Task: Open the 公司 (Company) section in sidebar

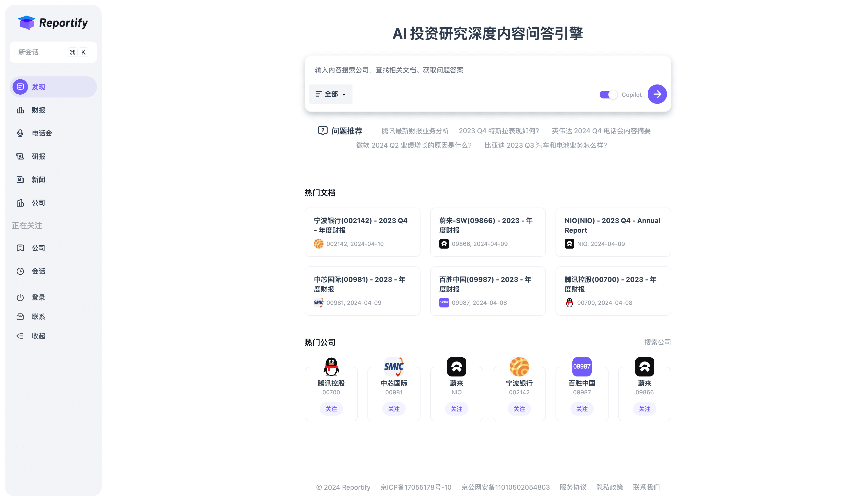Action: pyautogui.click(x=38, y=202)
